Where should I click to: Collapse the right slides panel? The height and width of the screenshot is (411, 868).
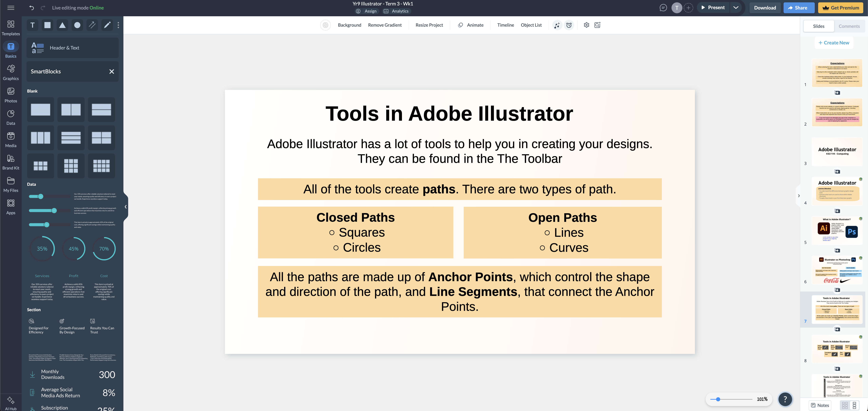pos(798,196)
